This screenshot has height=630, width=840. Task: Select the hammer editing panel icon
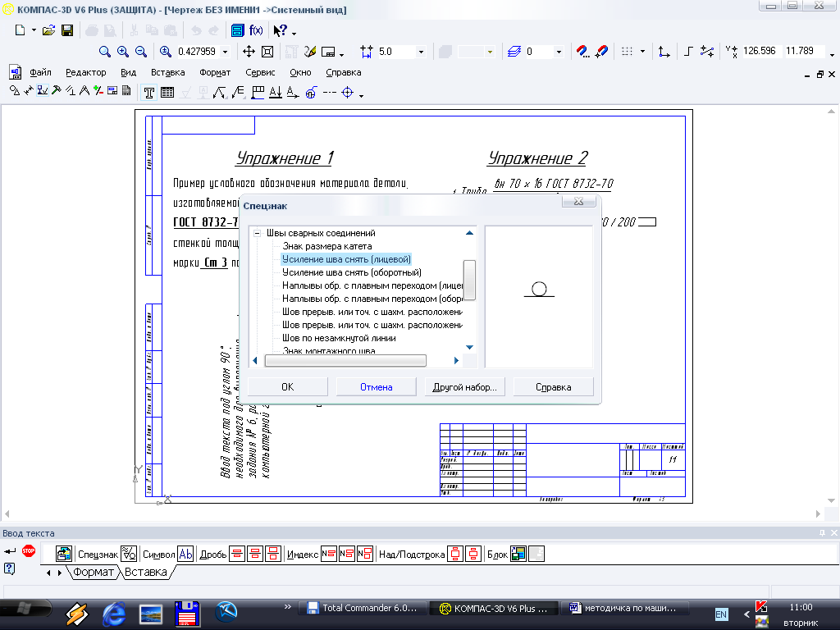click(x=57, y=90)
